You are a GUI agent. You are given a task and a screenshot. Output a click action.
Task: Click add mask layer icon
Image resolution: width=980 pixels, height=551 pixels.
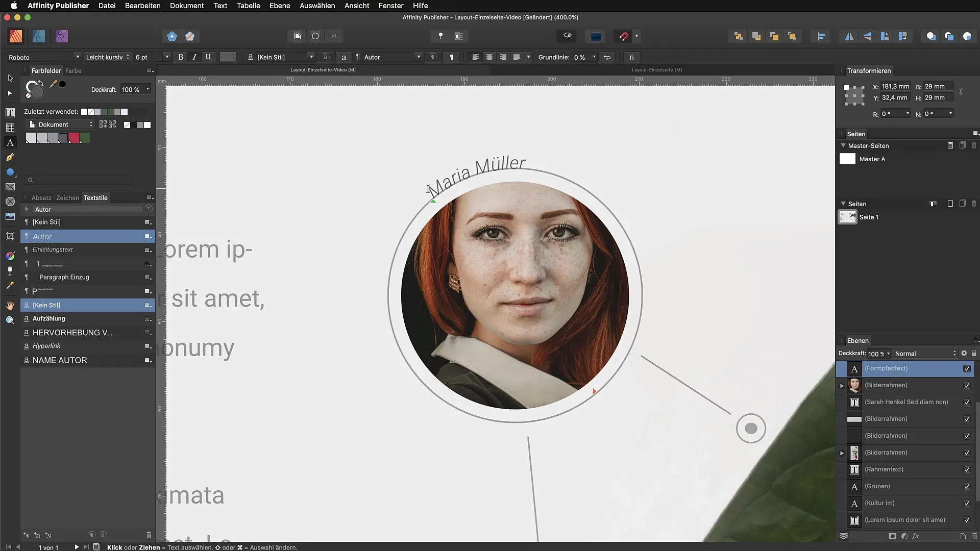pos(892,536)
